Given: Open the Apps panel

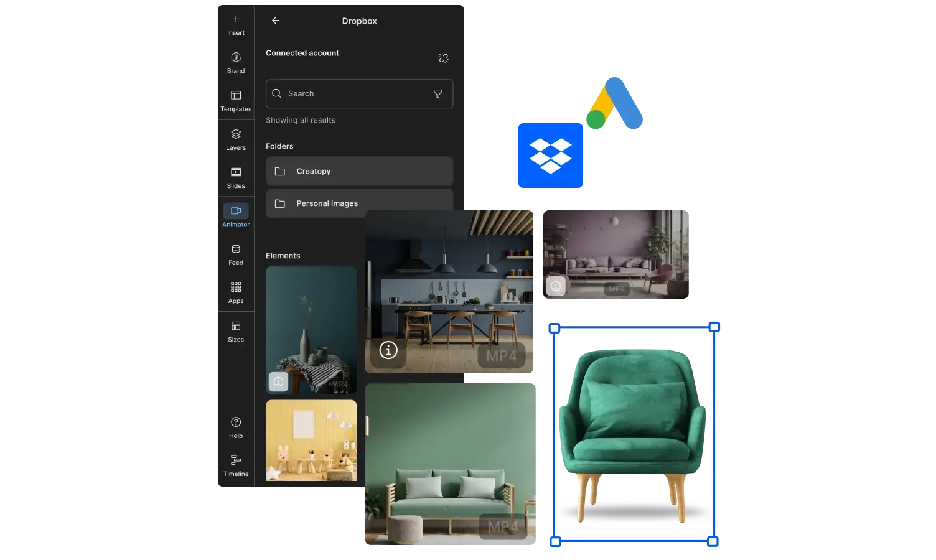Looking at the screenshot, I should (235, 292).
